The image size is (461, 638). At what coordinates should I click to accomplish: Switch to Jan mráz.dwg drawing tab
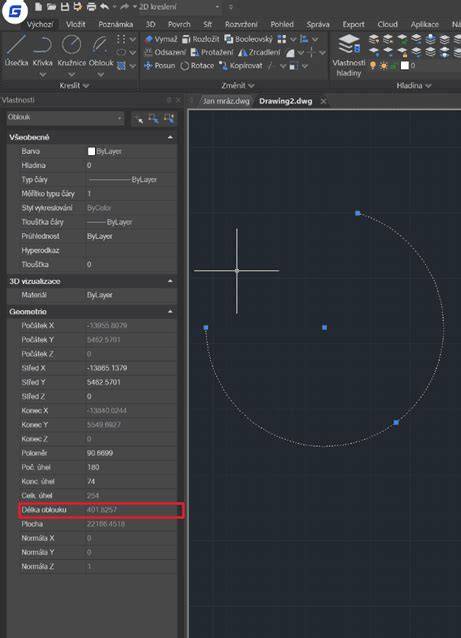pos(226,101)
